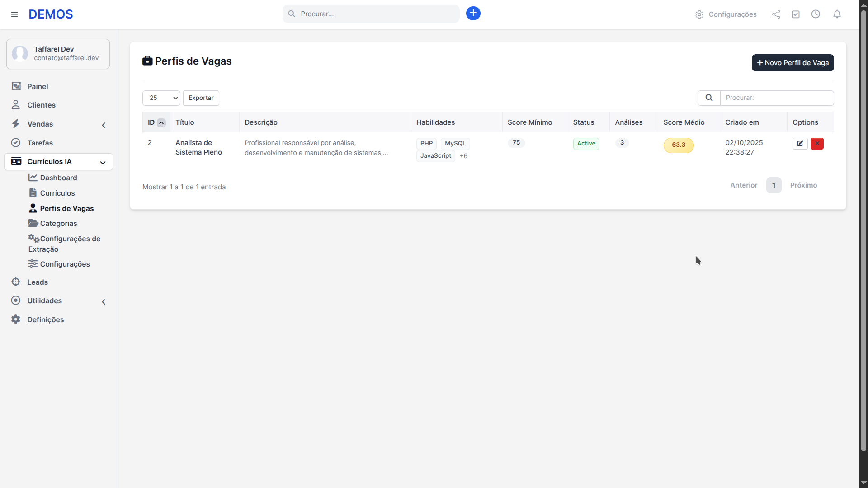Click the tasks checkbox icon in the header
Viewport: 868px width, 488px height.
tap(796, 14)
